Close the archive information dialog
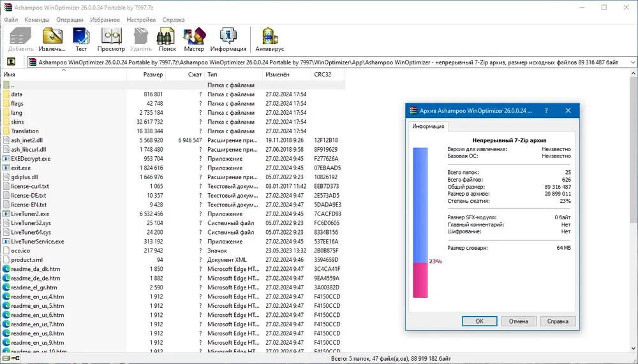638x364 pixels. tap(568, 111)
